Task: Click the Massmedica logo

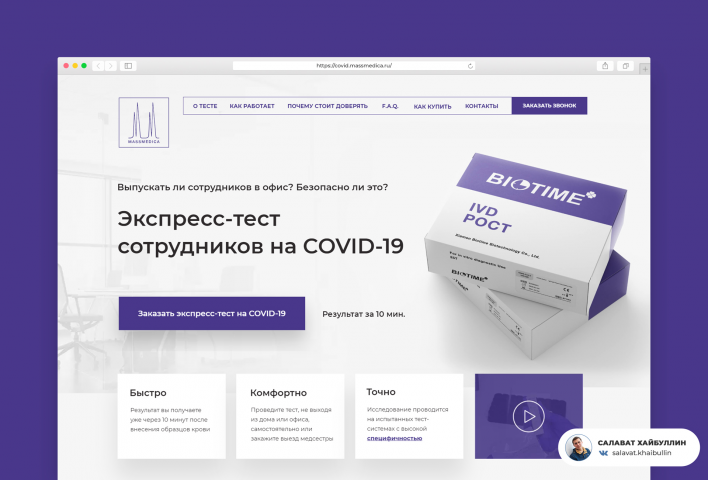Action: (x=144, y=122)
